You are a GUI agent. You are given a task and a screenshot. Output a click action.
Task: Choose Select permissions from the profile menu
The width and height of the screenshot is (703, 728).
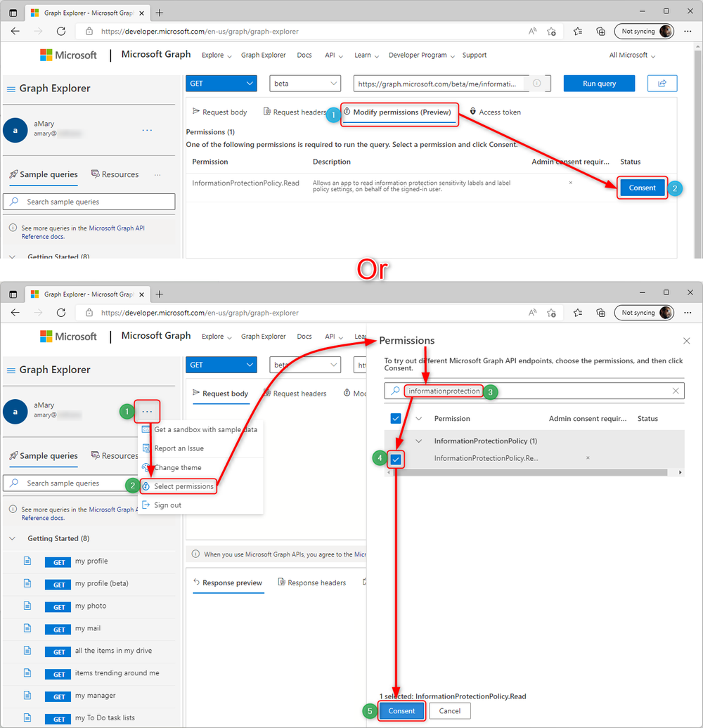tap(178, 486)
